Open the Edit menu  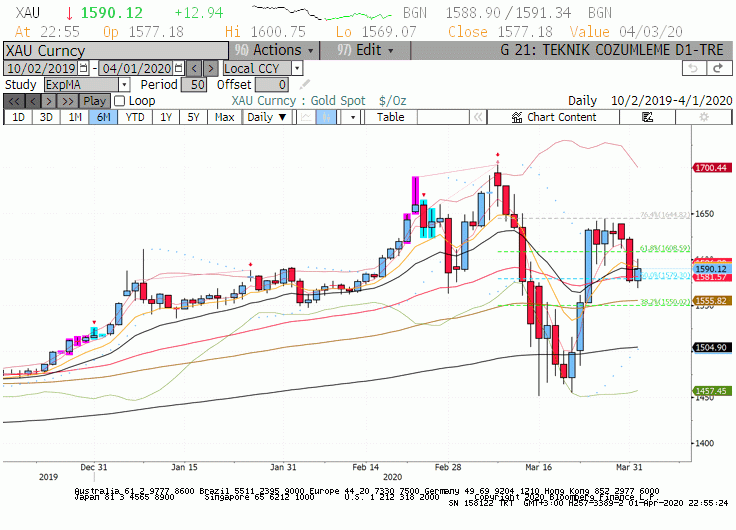[x=366, y=50]
